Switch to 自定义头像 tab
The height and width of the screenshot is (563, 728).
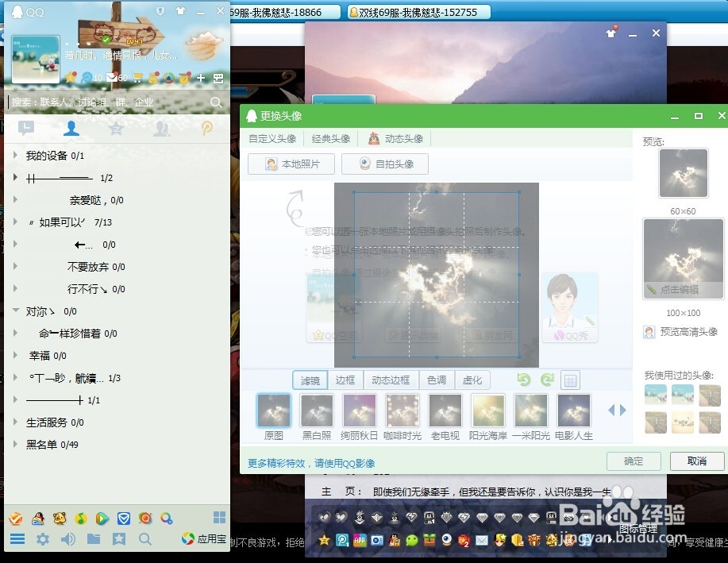coord(272,138)
